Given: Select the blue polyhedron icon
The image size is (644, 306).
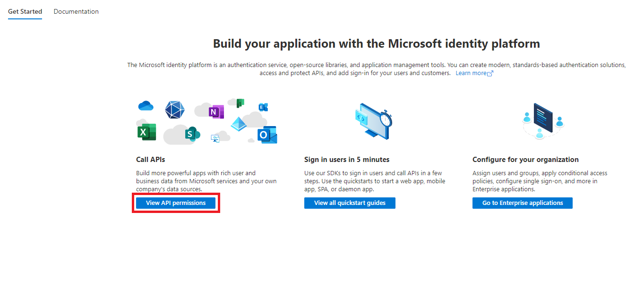Looking at the screenshot, I should tap(174, 110).
